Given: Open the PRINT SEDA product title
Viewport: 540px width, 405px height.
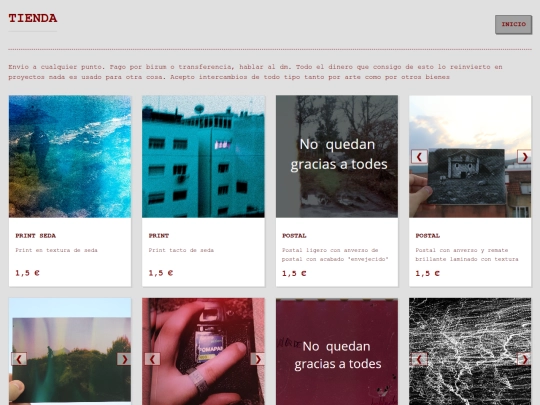Looking at the screenshot, I should [x=35, y=236].
